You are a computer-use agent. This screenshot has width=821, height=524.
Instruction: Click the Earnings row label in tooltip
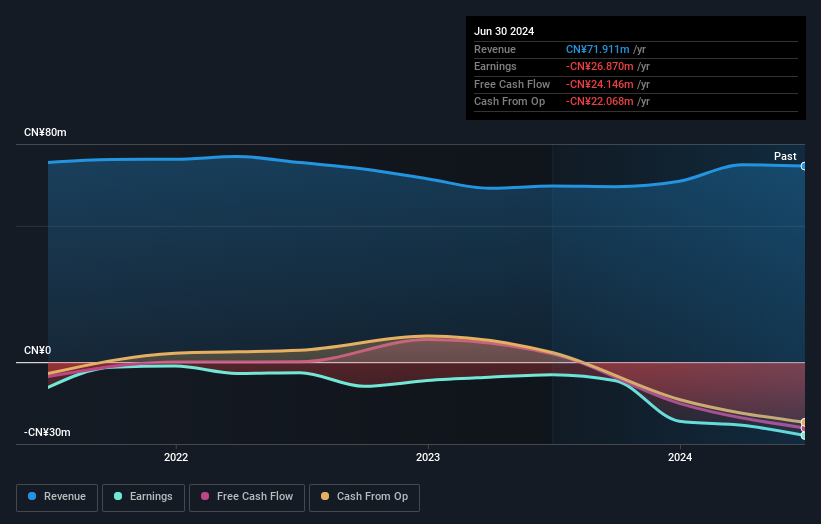tap(495, 66)
